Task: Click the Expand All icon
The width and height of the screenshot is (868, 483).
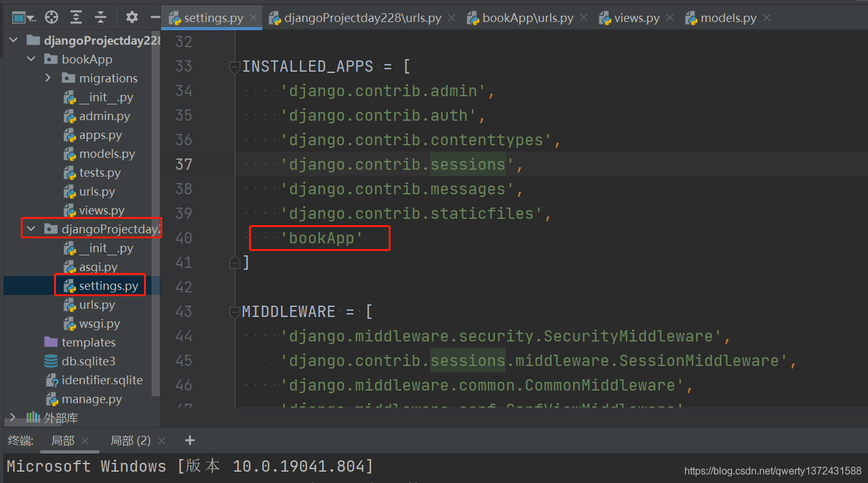Action: 76,18
